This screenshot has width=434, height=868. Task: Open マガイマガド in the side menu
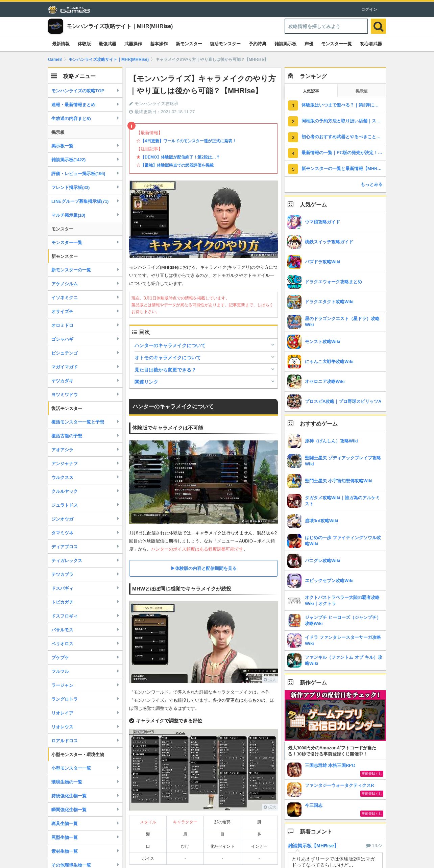tap(85, 367)
